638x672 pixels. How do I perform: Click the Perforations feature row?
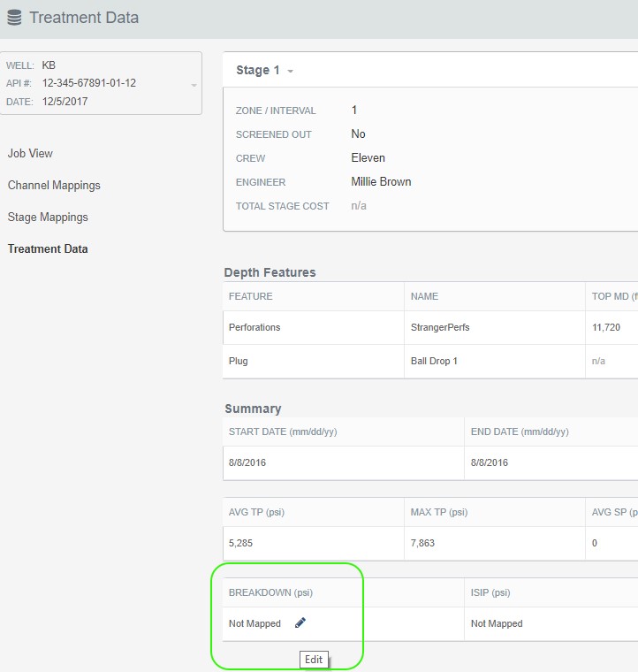(254, 327)
